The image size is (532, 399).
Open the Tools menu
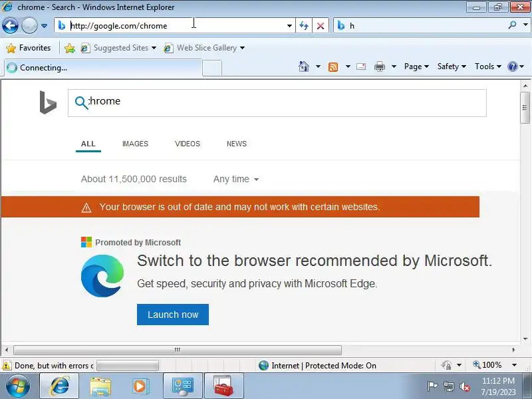point(488,66)
